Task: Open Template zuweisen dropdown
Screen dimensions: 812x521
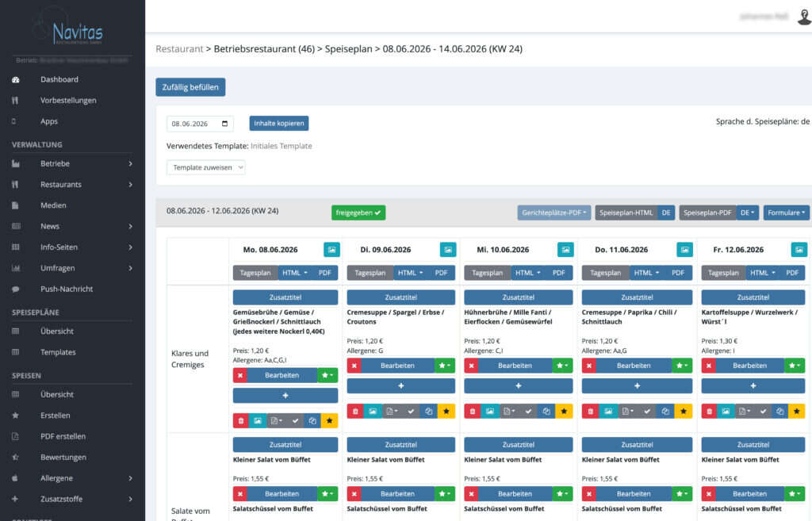Action: [x=206, y=167]
